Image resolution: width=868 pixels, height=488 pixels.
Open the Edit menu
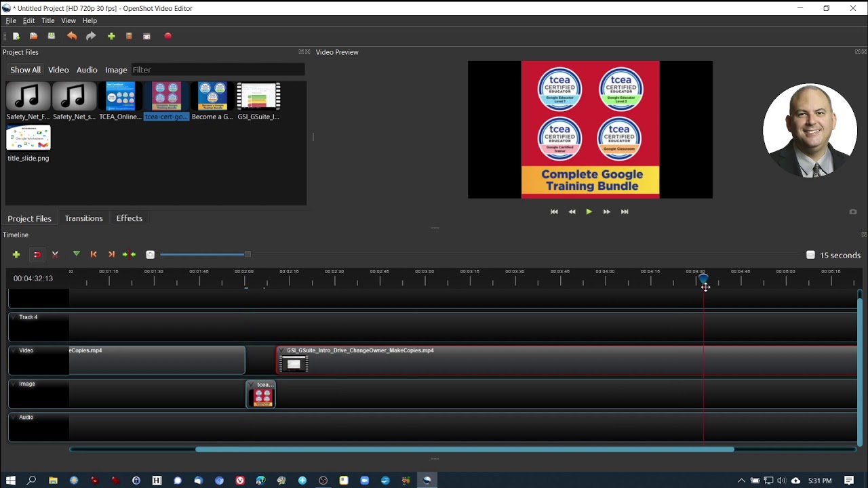coord(28,21)
